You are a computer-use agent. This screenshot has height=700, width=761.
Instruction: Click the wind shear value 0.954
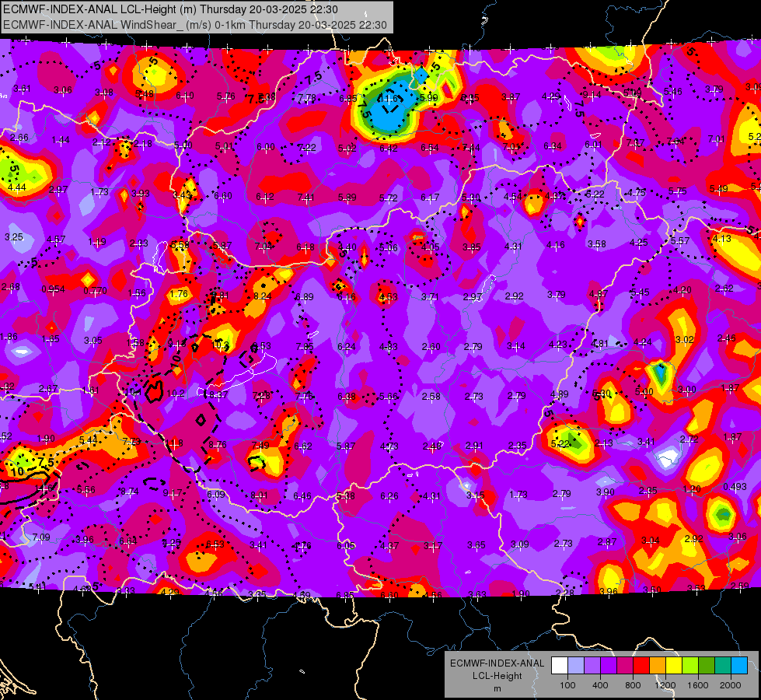(54, 289)
